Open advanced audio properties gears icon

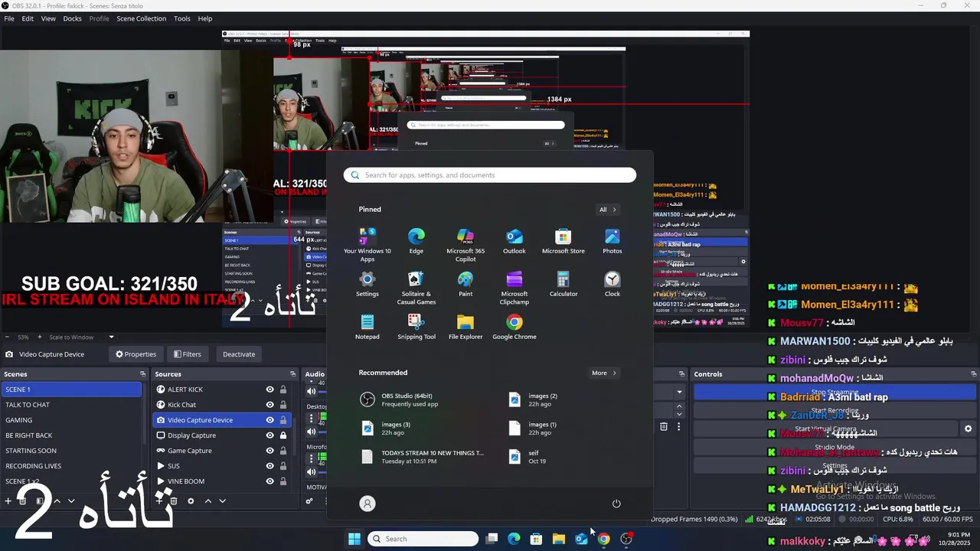pyautogui.click(x=309, y=501)
